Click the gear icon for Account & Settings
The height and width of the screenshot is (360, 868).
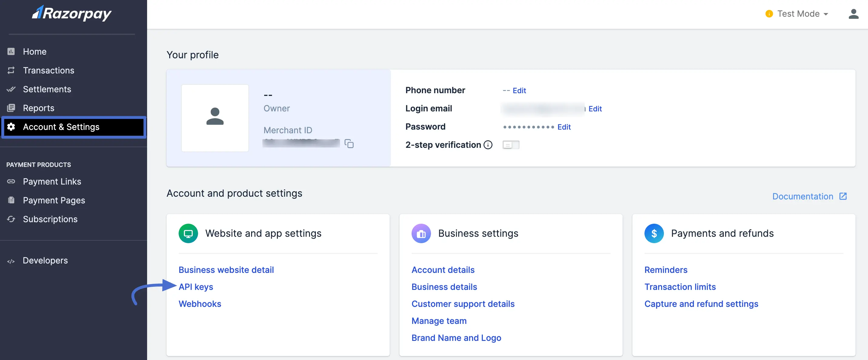(11, 127)
